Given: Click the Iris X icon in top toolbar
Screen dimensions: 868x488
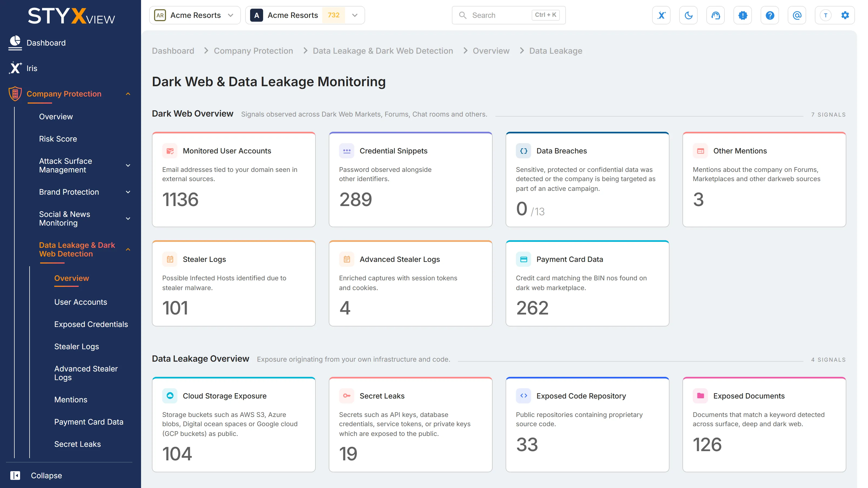Looking at the screenshot, I should (661, 15).
